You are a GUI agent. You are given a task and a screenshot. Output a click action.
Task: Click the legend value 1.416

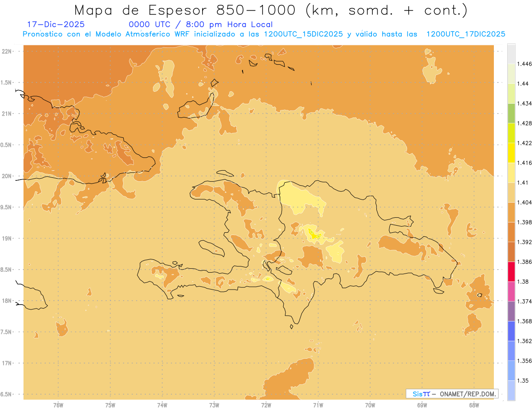click(525, 163)
